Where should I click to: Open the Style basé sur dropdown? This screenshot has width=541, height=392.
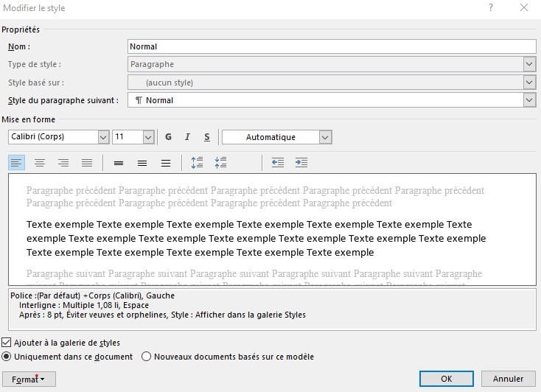click(x=529, y=83)
